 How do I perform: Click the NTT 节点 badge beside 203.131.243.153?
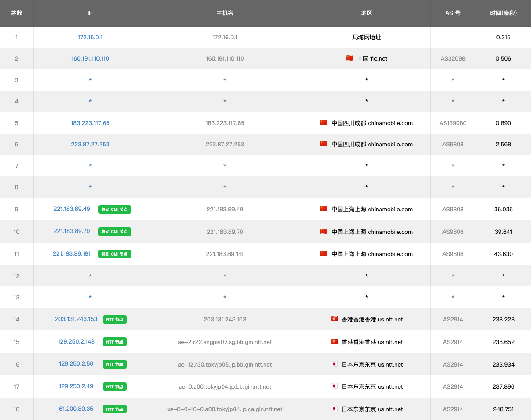click(x=115, y=319)
